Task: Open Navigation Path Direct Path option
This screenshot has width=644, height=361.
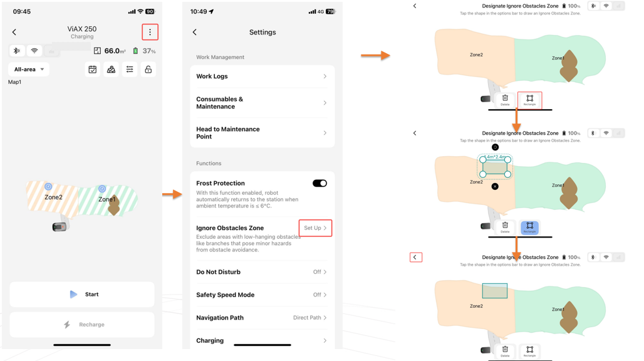Action: (262, 318)
